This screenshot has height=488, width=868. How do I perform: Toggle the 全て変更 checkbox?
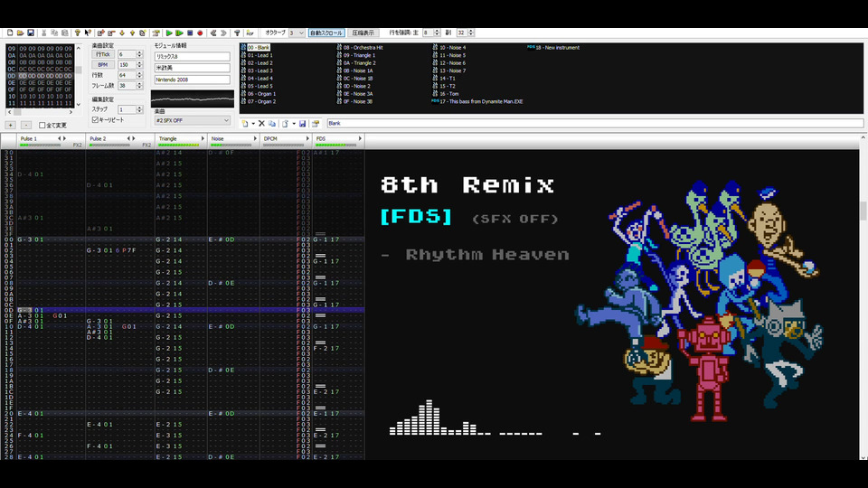(x=42, y=126)
